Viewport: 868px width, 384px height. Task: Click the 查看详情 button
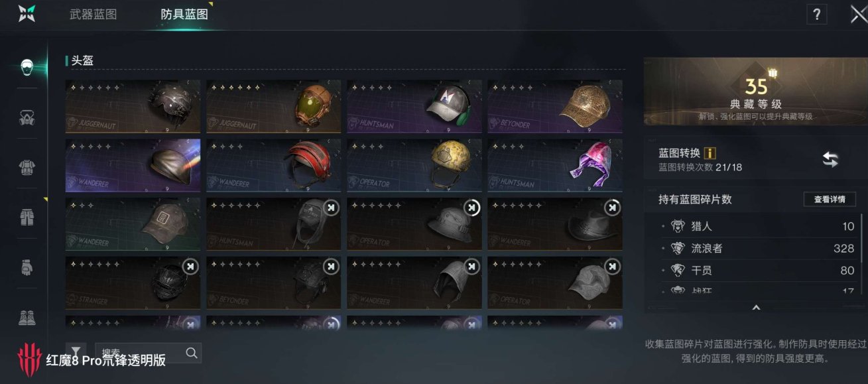(x=830, y=200)
